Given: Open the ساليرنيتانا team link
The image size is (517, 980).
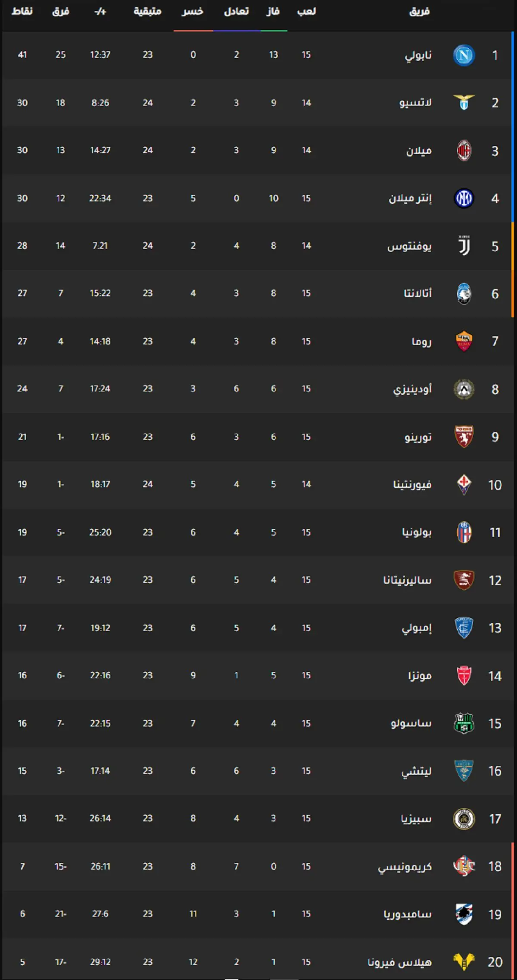Looking at the screenshot, I should click(407, 580).
